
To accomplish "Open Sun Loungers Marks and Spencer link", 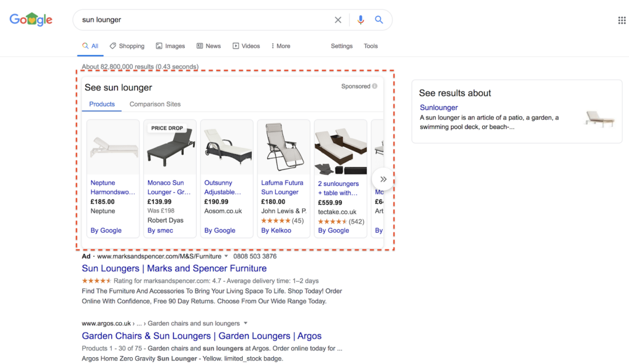I will [174, 268].
